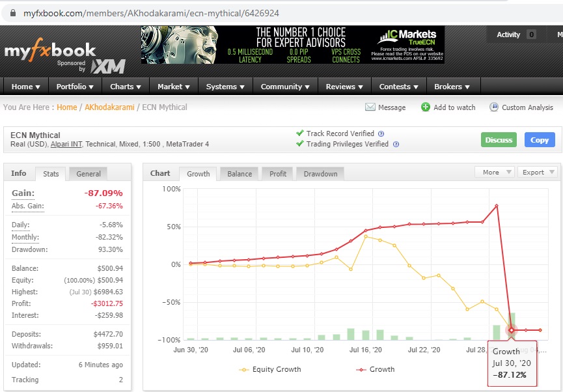Go to Home breadcrumb link
The image size is (563, 392).
point(67,107)
